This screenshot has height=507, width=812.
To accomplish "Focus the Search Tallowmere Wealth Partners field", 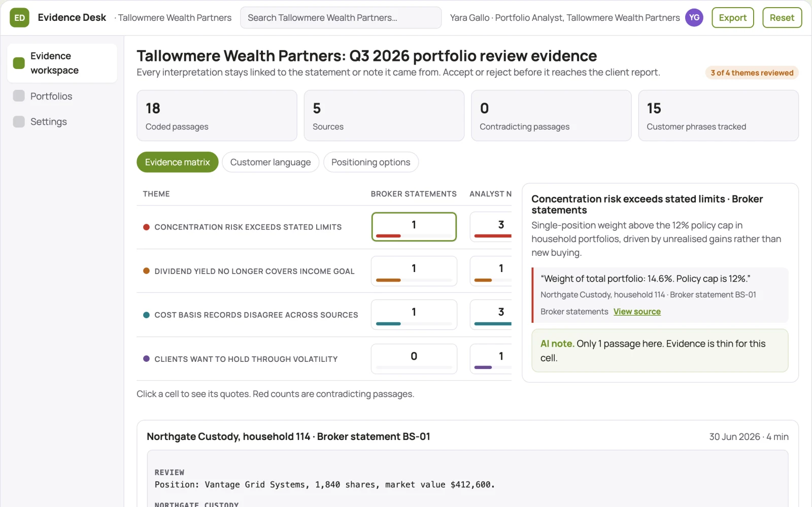I will point(341,18).
